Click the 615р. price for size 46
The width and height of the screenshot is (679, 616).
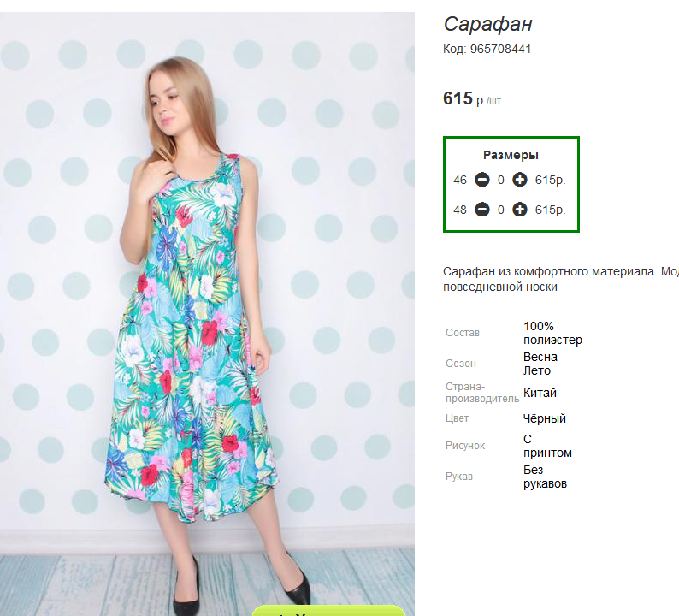[x=551, y=180]
